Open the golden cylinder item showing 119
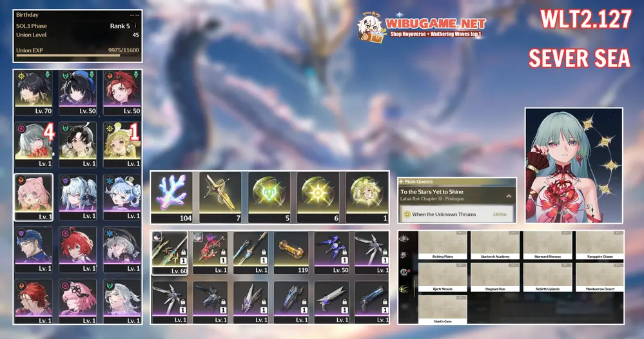 pyautogui.click(x=291, y=253)
